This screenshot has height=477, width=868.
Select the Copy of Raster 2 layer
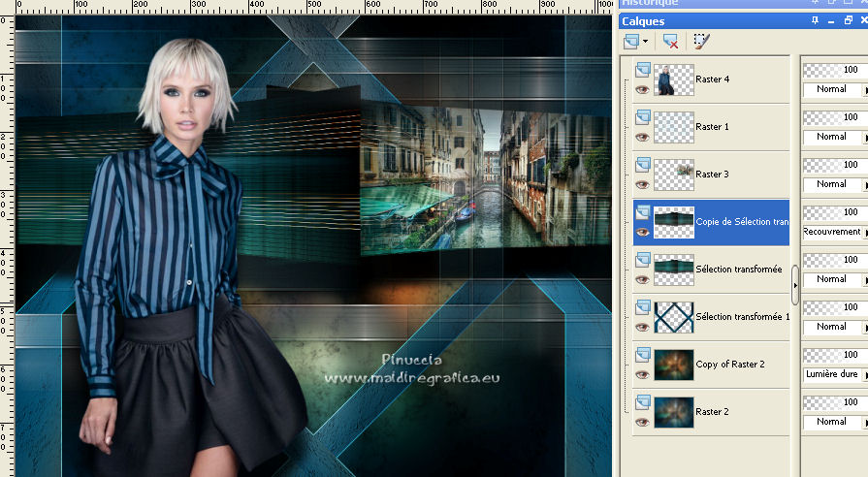click(x=730, y=365)
